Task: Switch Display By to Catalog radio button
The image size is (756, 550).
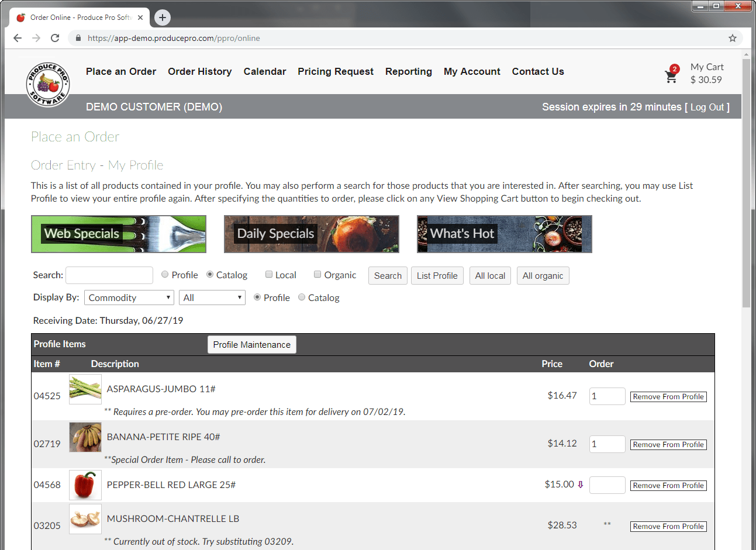Action: [x=302, y=297]
